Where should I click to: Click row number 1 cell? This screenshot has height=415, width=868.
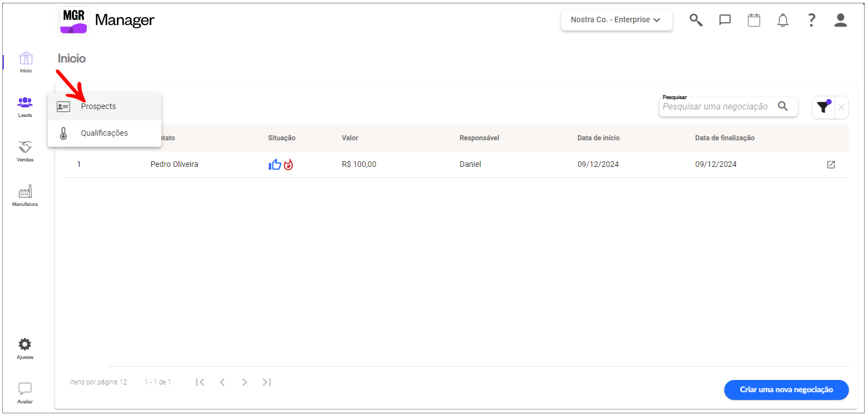click(x=79, y=165)
